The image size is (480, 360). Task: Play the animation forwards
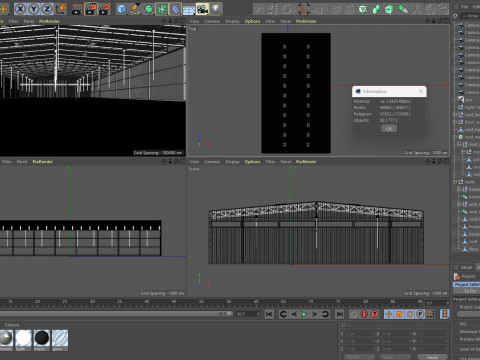click(304, 314)
